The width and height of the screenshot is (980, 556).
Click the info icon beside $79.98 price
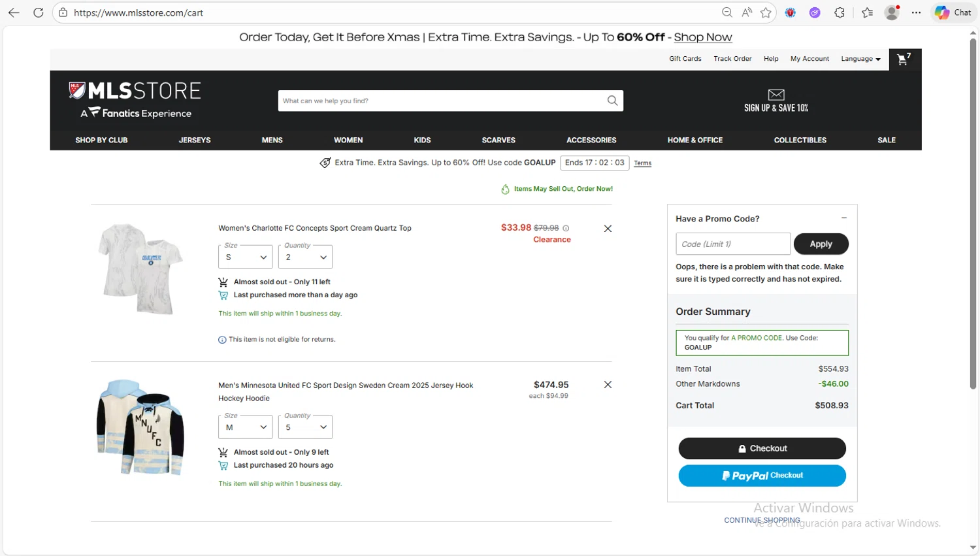566,228
